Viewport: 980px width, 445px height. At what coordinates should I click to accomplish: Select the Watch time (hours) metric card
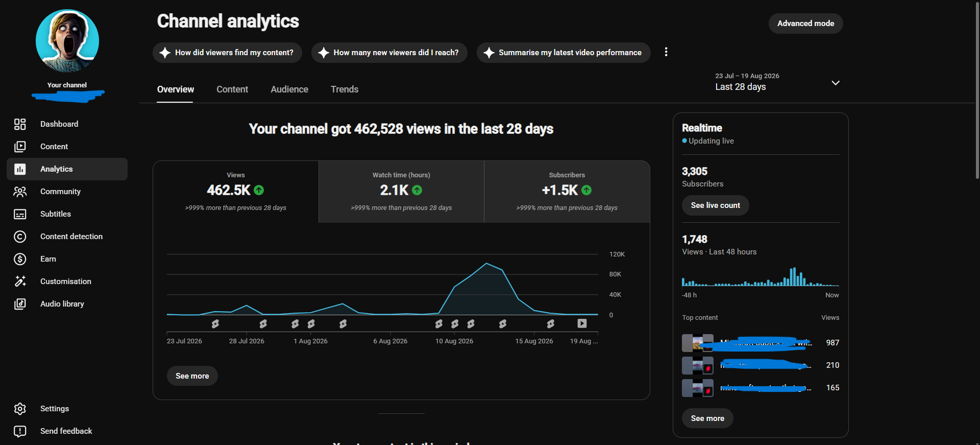(401, 192)
